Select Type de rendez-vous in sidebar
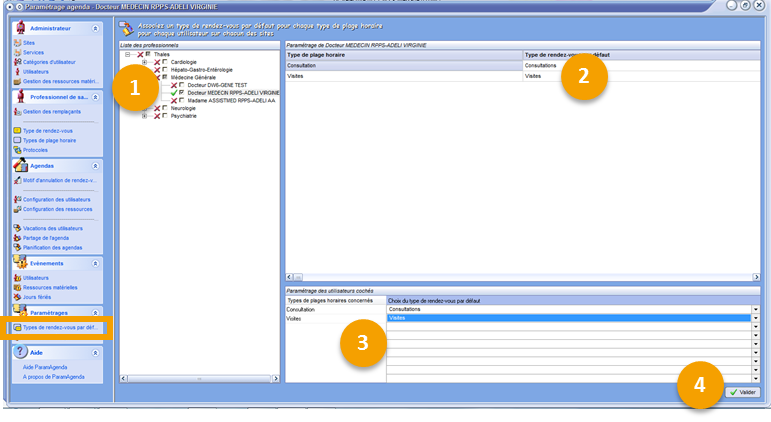This screenshot has width=771, height=422. [48, 130]
